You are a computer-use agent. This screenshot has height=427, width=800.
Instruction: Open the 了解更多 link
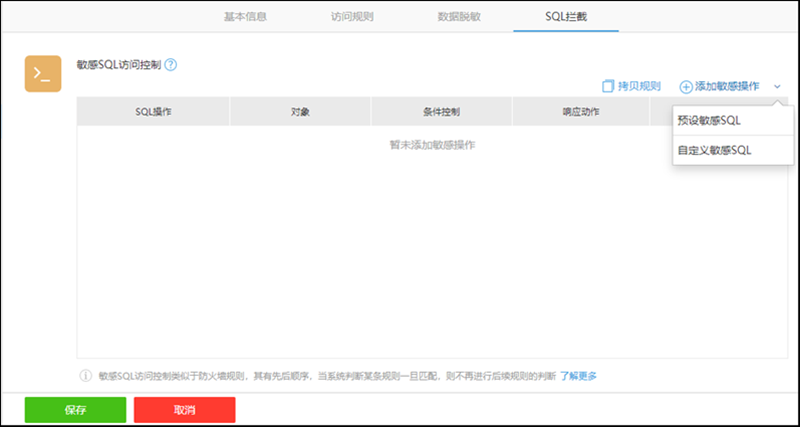tap(579, 376)
